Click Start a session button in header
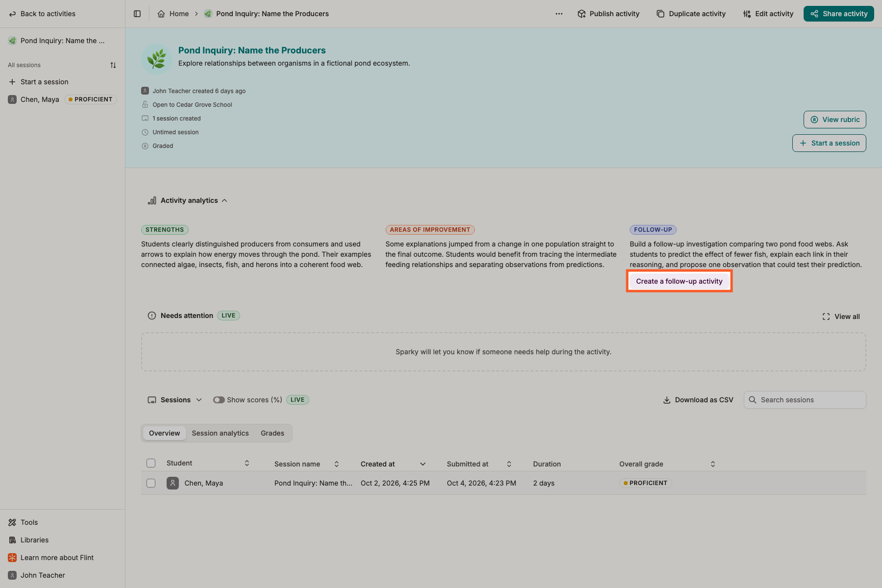The height and width of the screenshot is (588, 882). click(829, 143)
